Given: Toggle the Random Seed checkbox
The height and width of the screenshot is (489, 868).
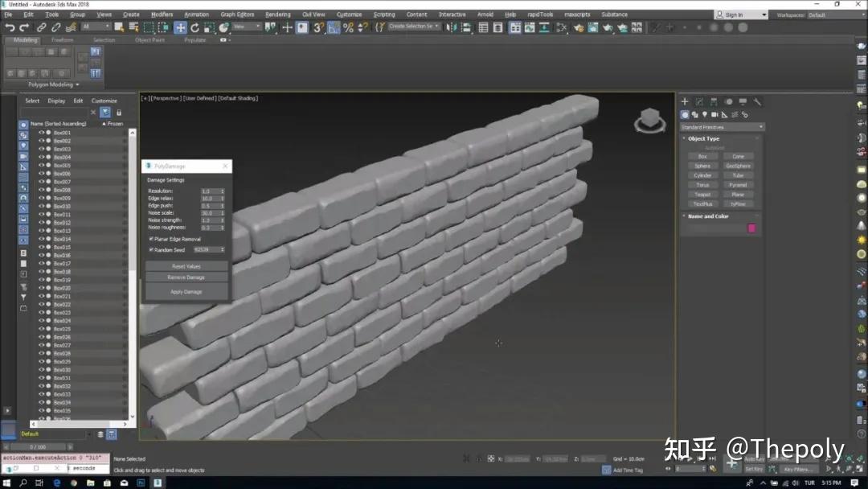Looking at the screenshot, I should coord(152,249).
